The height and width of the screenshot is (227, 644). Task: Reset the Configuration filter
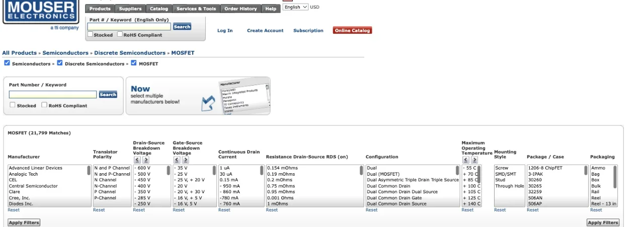pos(371,210)
